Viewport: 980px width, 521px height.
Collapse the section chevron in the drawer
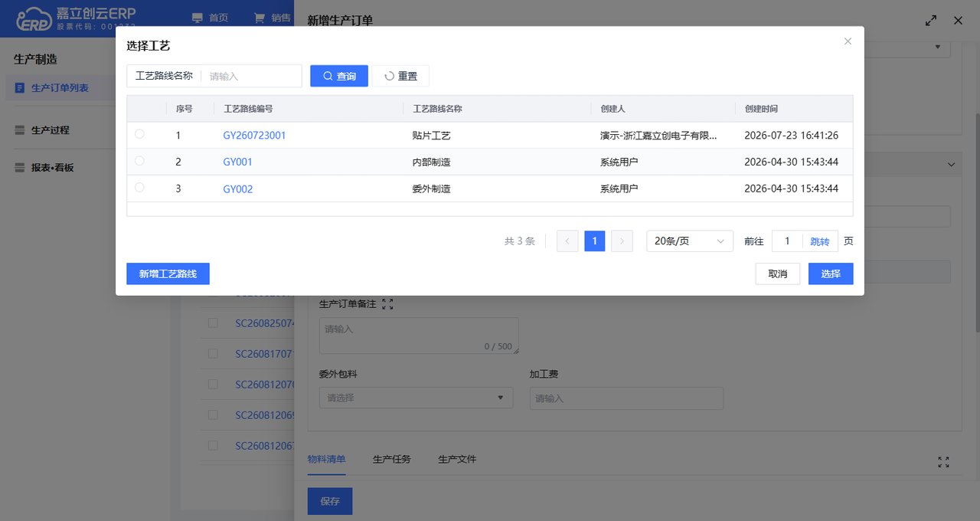(952, 165)
